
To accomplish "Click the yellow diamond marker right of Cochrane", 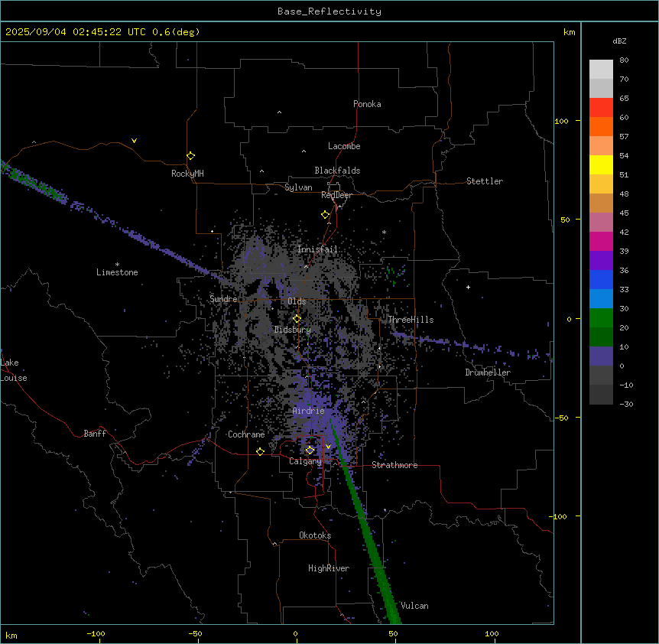I will (x=260, y=452).
